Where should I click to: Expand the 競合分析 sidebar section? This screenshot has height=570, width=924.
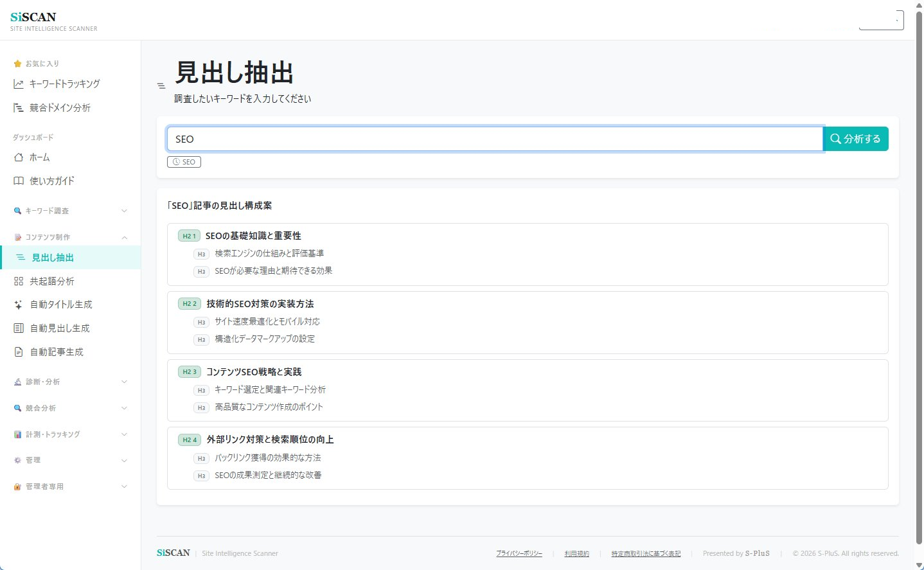coord(71,408)
